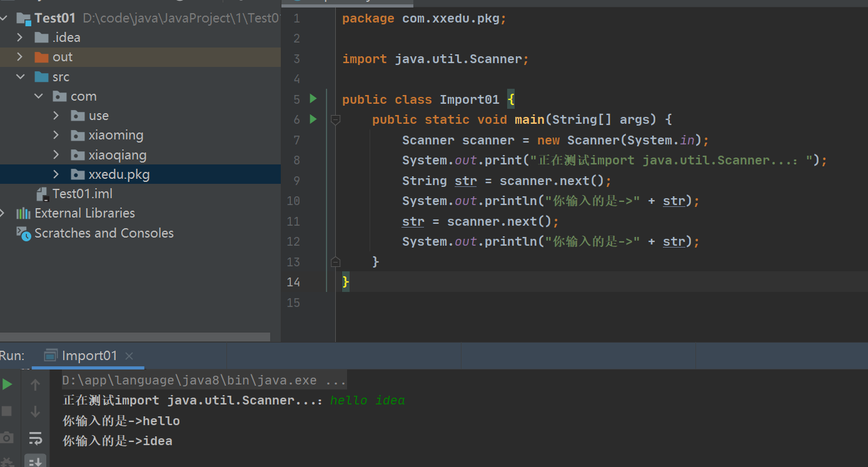
Task: Select the use package row
Action: click(x=140, y=116)
